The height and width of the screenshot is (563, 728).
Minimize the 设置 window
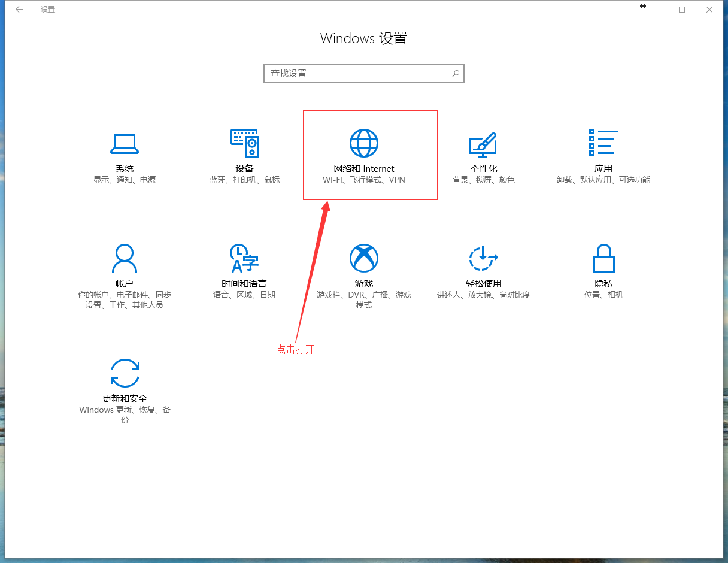(x=654, y=10)
